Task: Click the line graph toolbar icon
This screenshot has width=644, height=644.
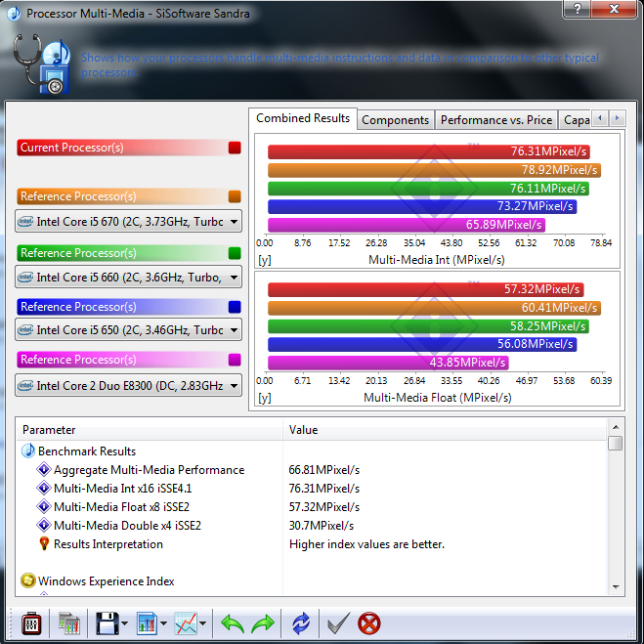Action: click(186, 623)
